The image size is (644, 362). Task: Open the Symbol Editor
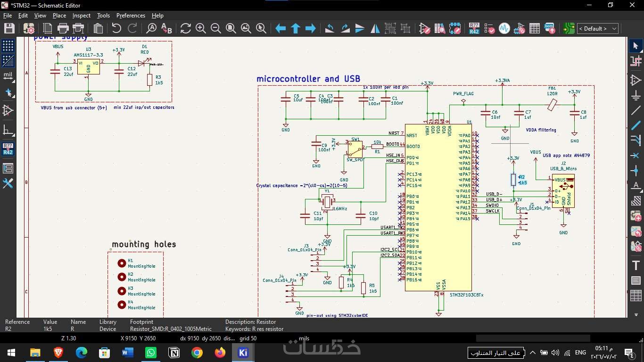point(424,28)
